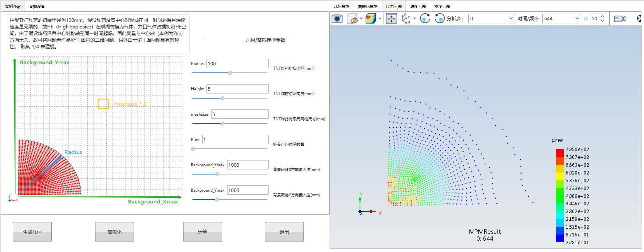Open the contour cube color icon
This screenshot has height=252, width=644.
(x=371, y=18)
